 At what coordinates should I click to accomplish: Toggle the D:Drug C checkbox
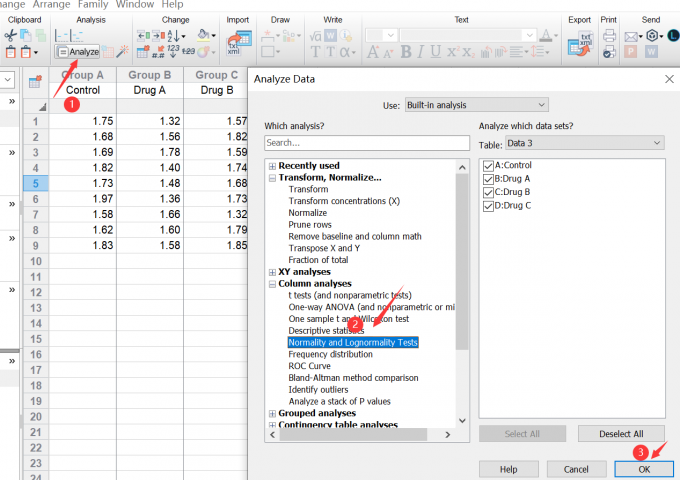point(488,205)
